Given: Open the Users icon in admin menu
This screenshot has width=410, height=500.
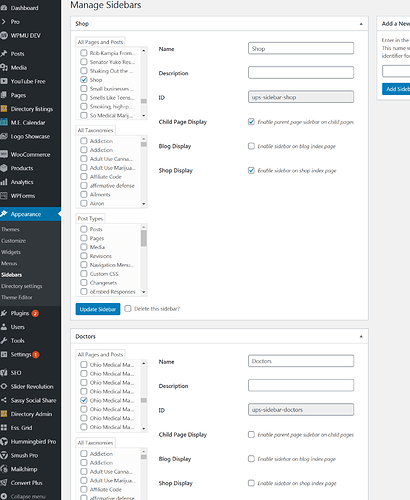Looking at the screenshot, I should [4, 327].
